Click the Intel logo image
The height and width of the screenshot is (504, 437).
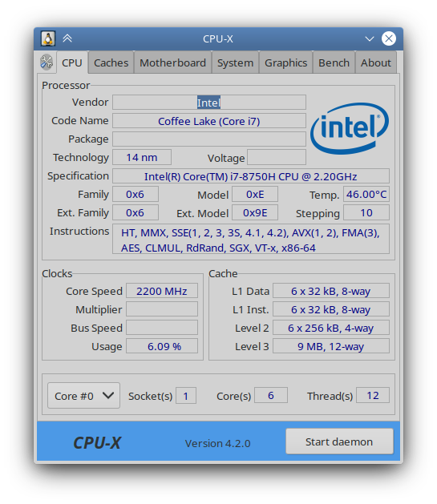[350, 128]
